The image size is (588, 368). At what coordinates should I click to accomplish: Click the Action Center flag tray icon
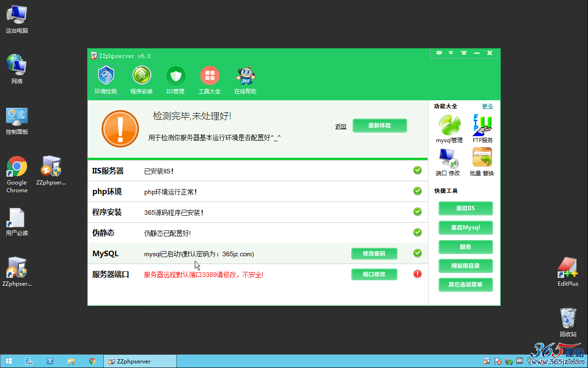click(498, 362)
